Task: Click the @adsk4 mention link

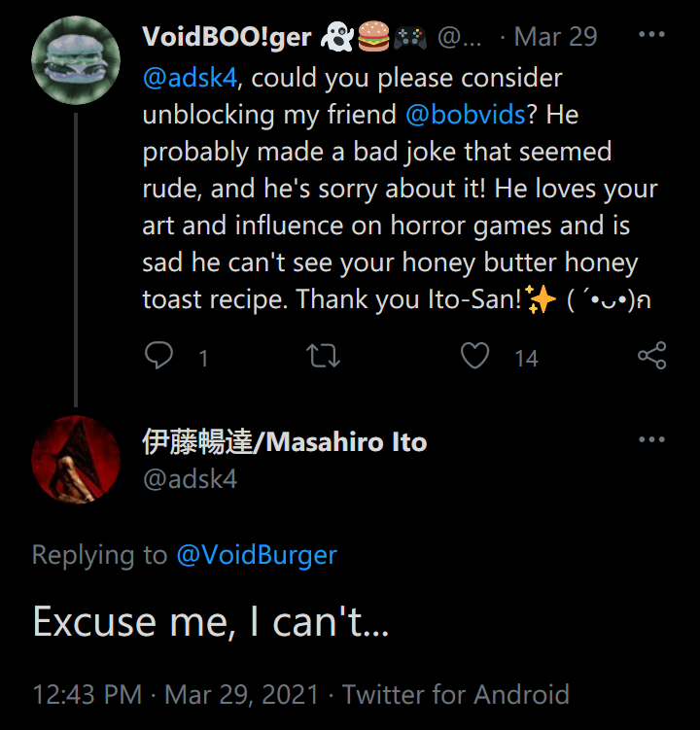Action: (x=190, y=78)
